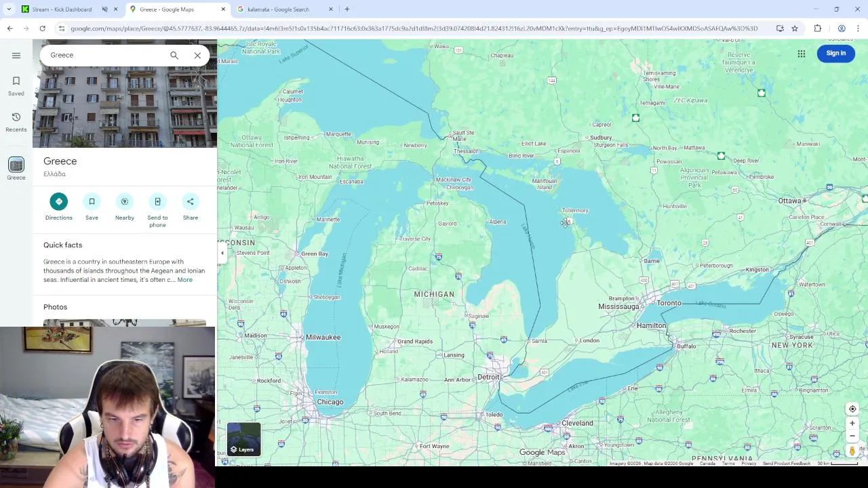Click the Detroit city label
The width and height of the screenshot is (868, 488).
pyautogui.click(x=488, y=377)
